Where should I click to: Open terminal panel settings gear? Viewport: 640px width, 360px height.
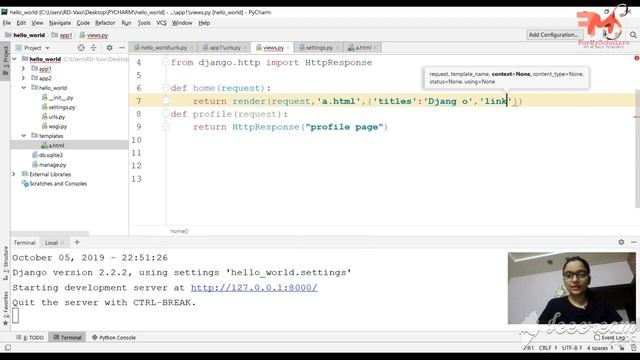[x=621, y=242]
